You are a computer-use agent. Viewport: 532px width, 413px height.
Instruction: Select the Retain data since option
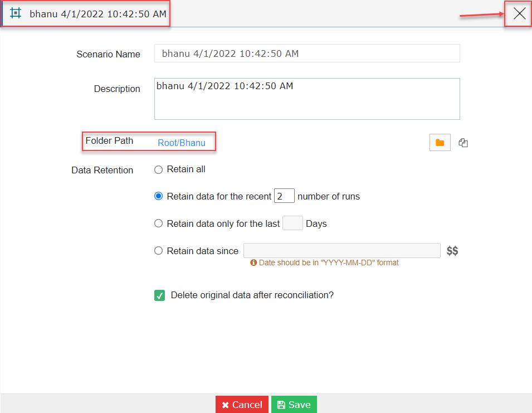[x=158, y=251]
